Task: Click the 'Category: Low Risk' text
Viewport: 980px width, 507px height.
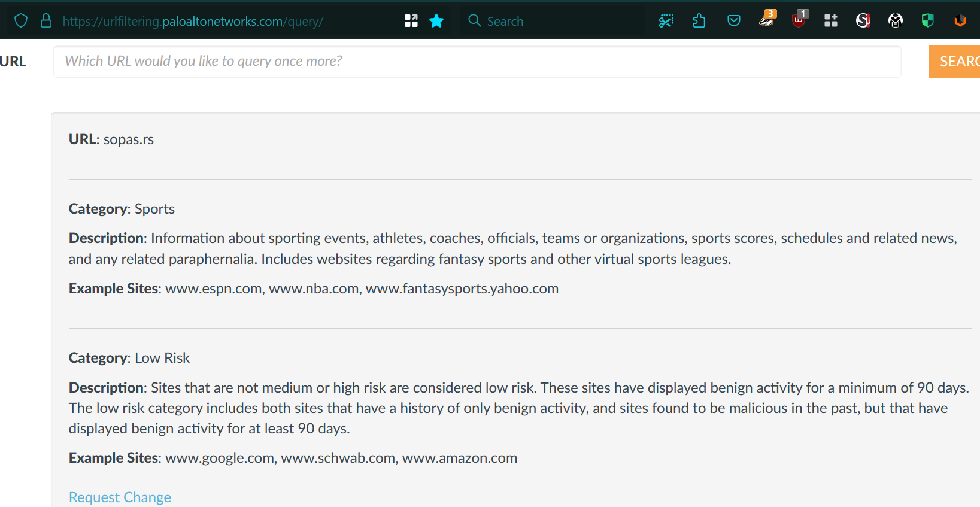Action: pos(129,358)
